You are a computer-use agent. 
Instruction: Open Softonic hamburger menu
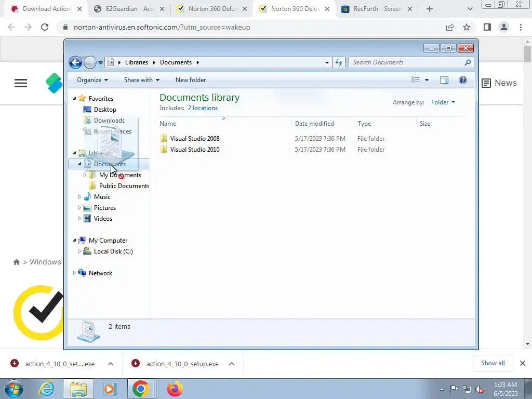(x=21, y=83)
